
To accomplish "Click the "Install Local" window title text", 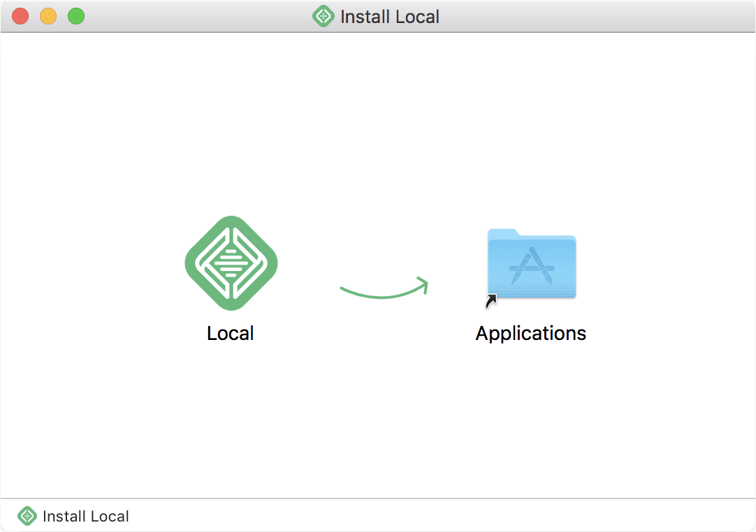I will (390, 17).
